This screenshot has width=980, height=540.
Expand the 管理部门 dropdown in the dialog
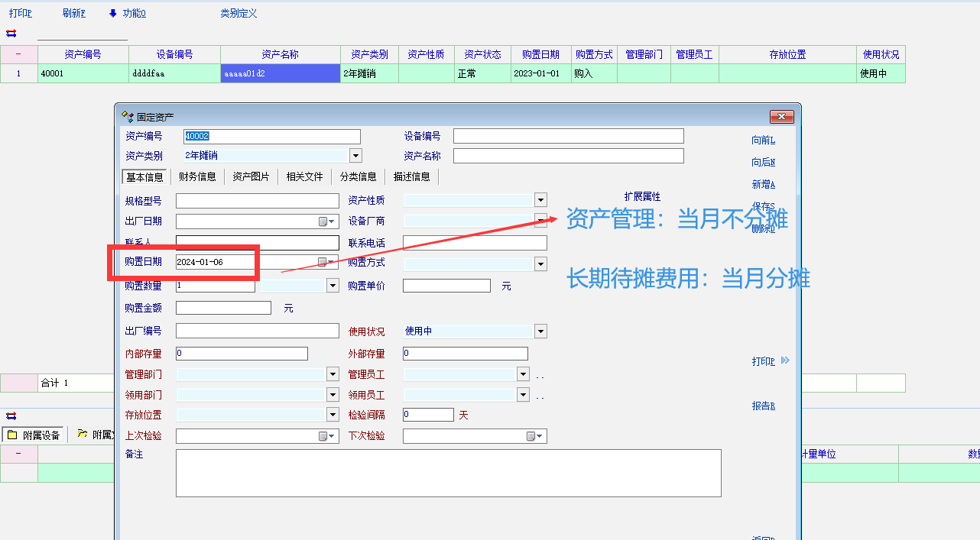pos(333,374)
